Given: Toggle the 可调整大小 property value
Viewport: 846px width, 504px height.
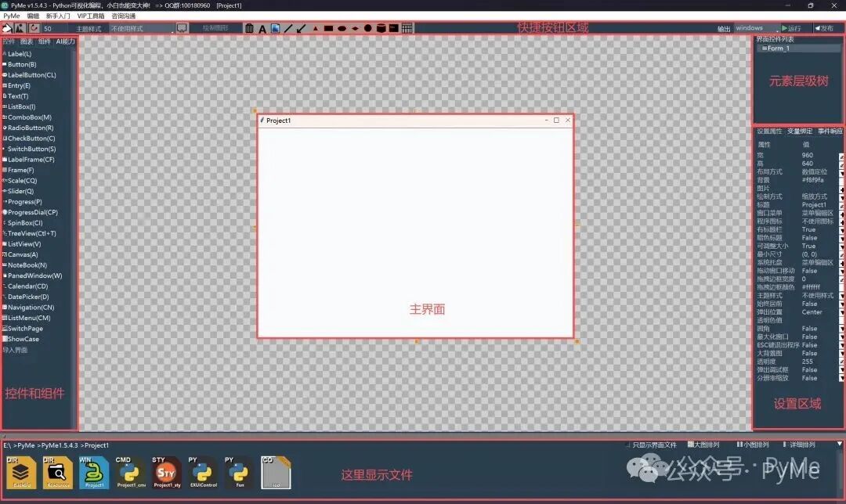Looking at the screenshot, I should (813, 246).
